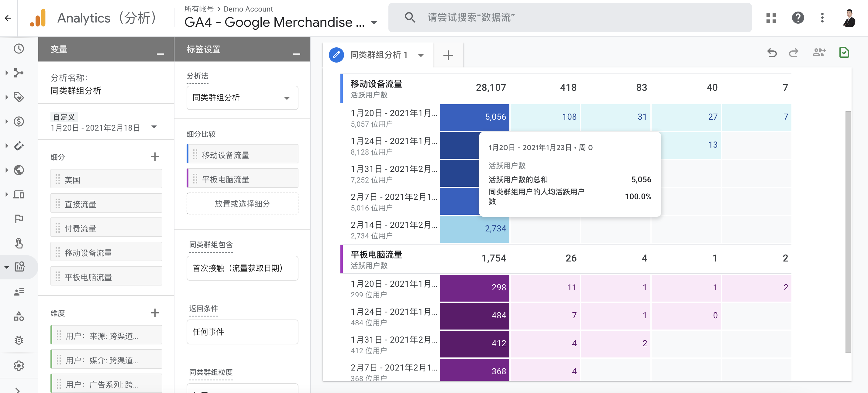
Task: Select the 同类群组分析 1 tab
Action: point(379,55)
